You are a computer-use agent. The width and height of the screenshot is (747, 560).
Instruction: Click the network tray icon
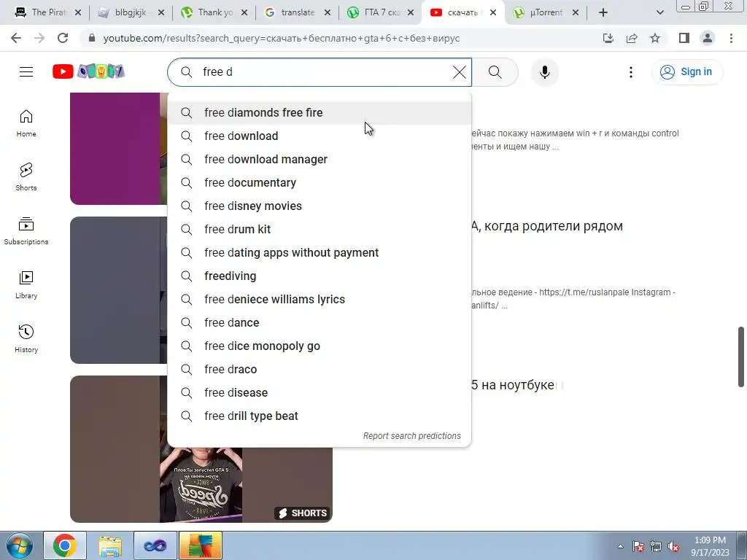point(656,547)
